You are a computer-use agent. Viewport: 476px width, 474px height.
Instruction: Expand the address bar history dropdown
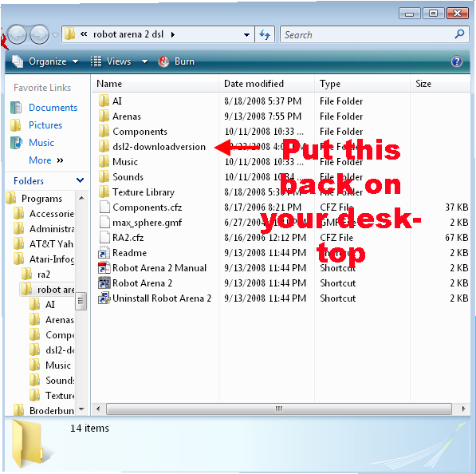coord(247,35)
